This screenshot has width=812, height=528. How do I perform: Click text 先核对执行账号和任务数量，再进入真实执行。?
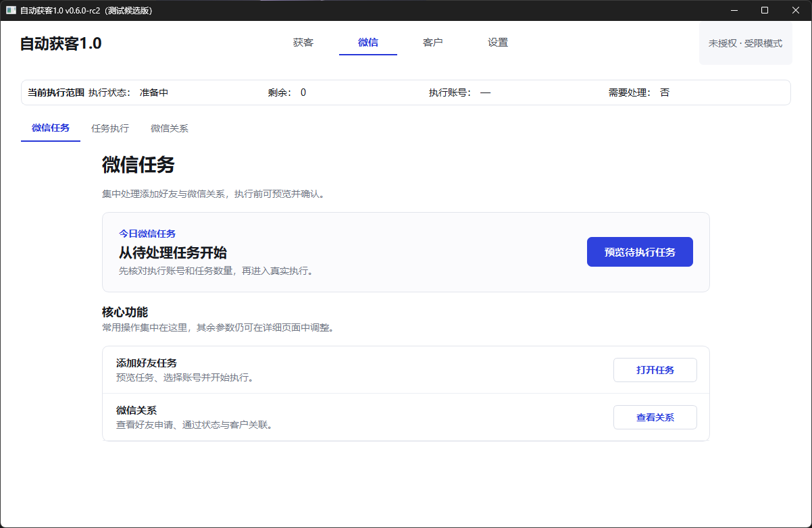tap(218, 271)
